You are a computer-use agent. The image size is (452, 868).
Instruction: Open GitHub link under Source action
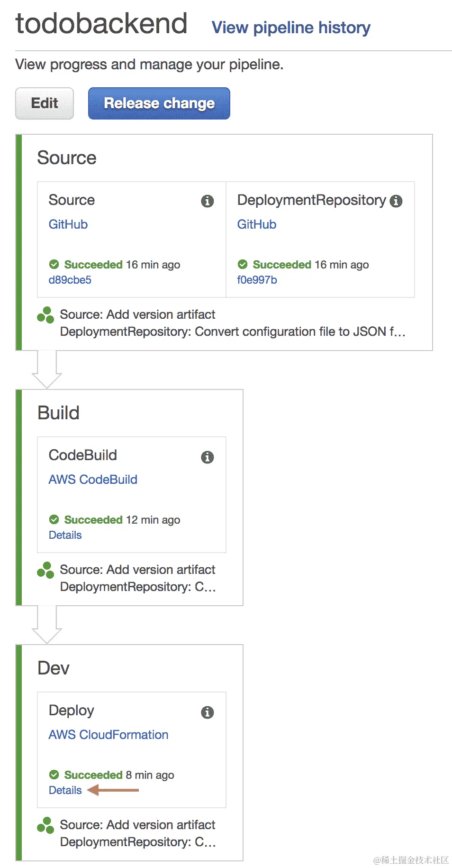[x=68, y=224]
